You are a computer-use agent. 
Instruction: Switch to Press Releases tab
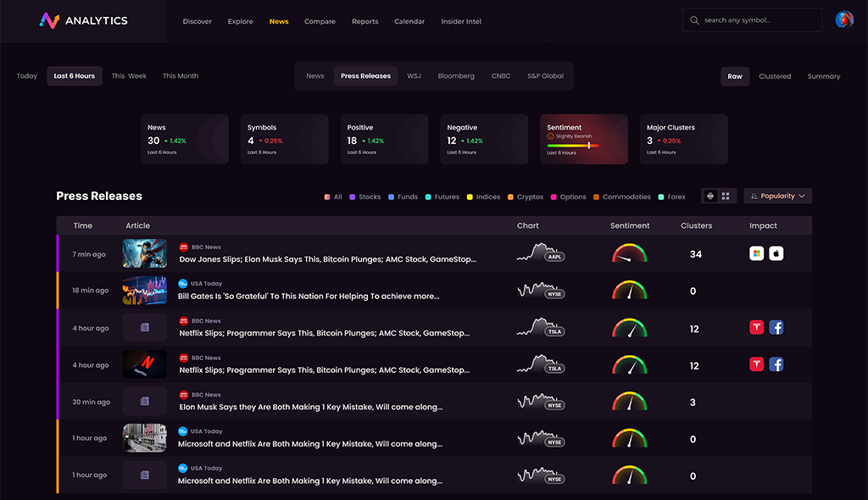tap(365, 76)
